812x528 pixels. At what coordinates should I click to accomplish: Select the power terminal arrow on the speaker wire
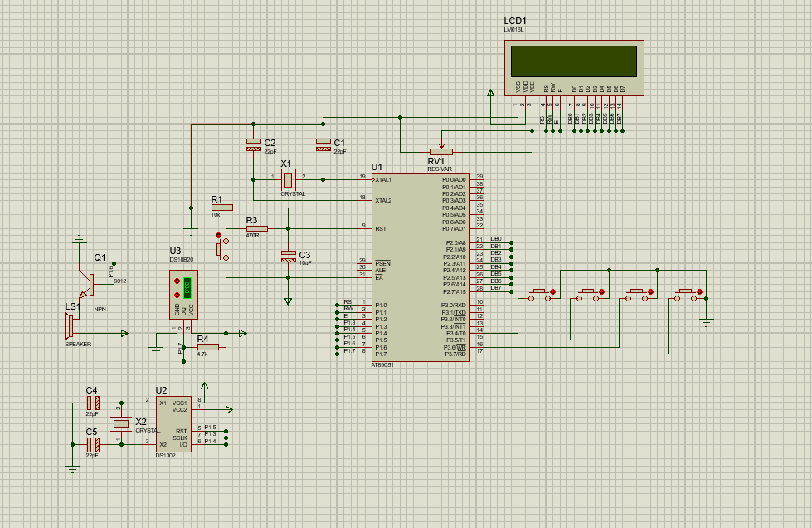[x=124, y=334]
